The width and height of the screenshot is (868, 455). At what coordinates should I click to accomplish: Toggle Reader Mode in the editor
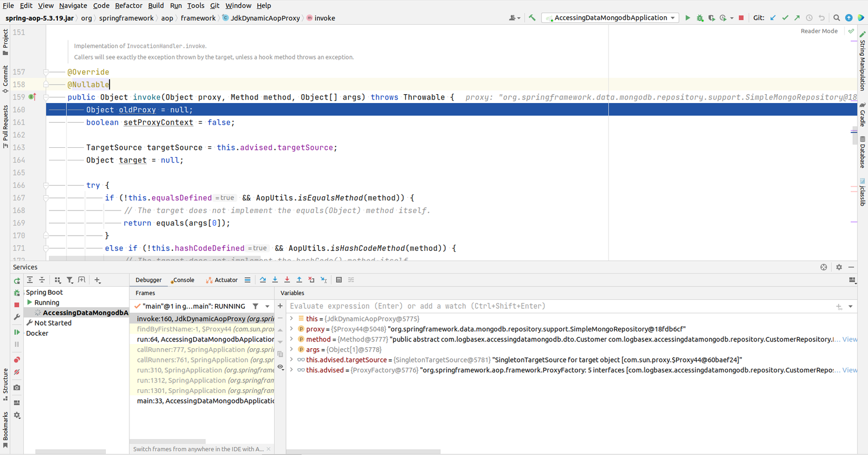pyautogui.click(x=819, y=31)
